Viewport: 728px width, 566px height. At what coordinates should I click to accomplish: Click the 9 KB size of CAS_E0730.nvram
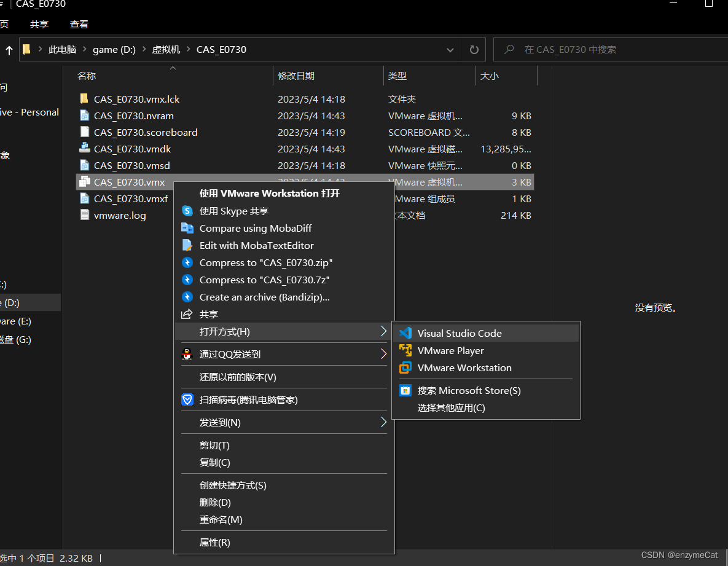coord(521,116)
